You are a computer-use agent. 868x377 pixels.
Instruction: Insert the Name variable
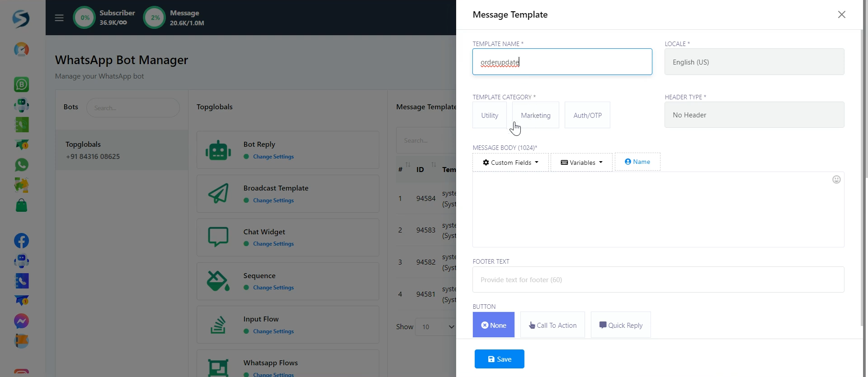click(637, 162)
